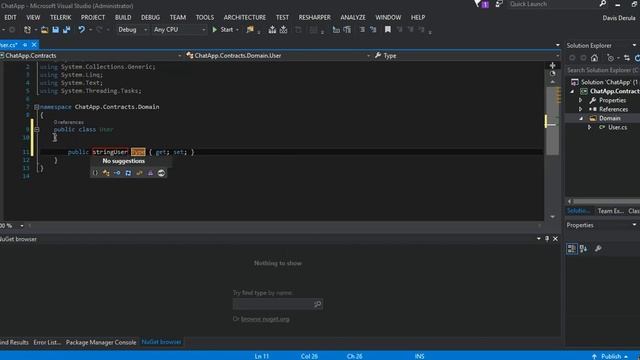Switch to Package Manager Console tab
The width and height of the screenshot is (640, 360).
pos(101,342)
